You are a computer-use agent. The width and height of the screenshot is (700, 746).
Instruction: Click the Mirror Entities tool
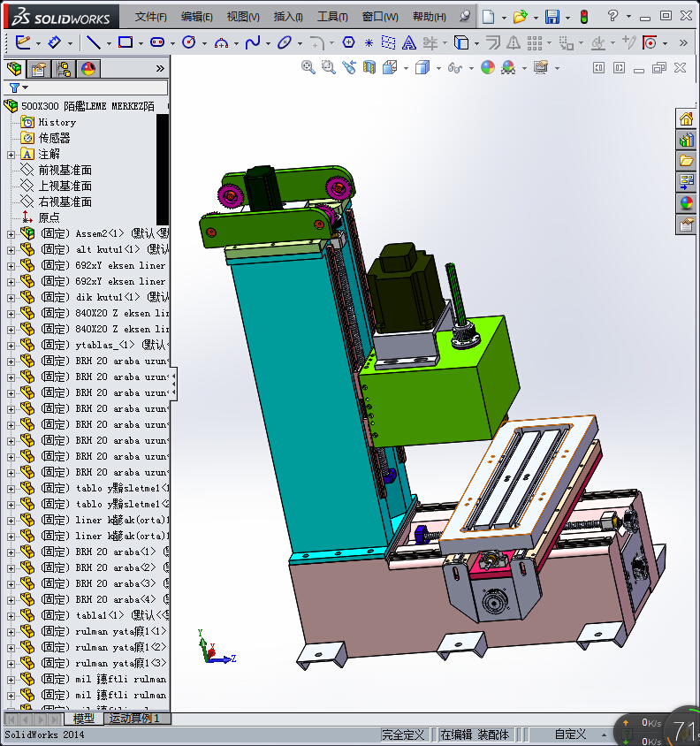coord(513,42)
